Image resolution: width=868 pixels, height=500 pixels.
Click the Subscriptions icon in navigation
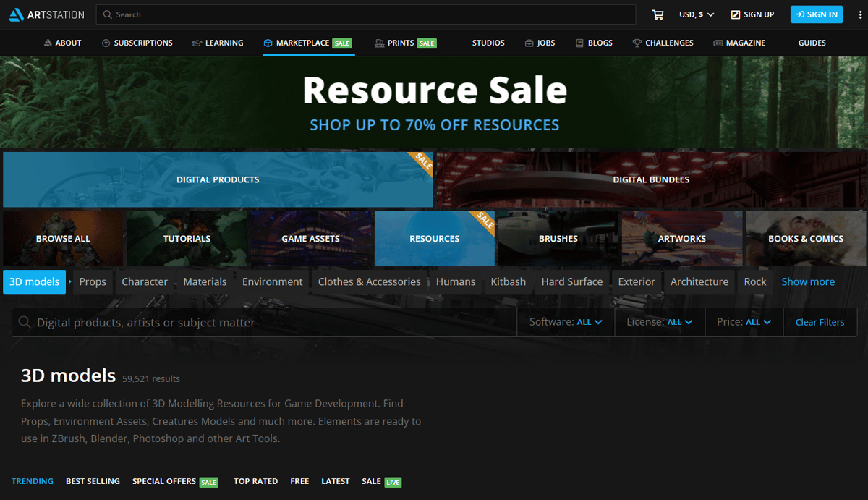[x=106, y=43]
